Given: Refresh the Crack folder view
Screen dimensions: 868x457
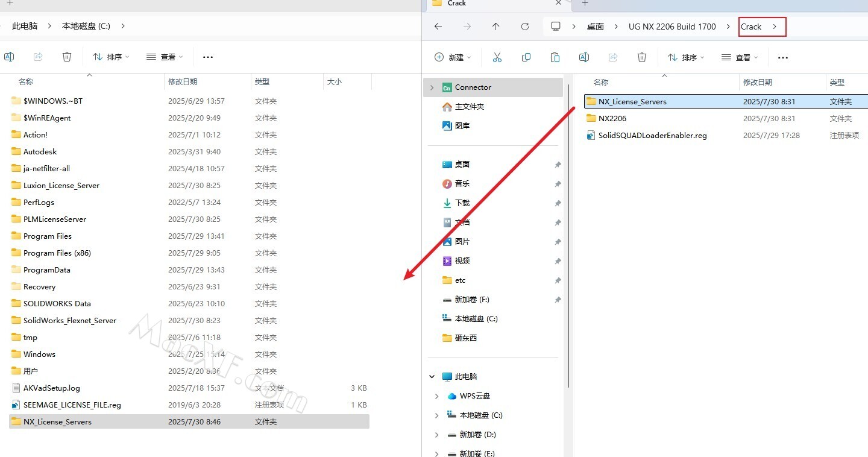Looking at the screenshot, I should tap(525, 27).
